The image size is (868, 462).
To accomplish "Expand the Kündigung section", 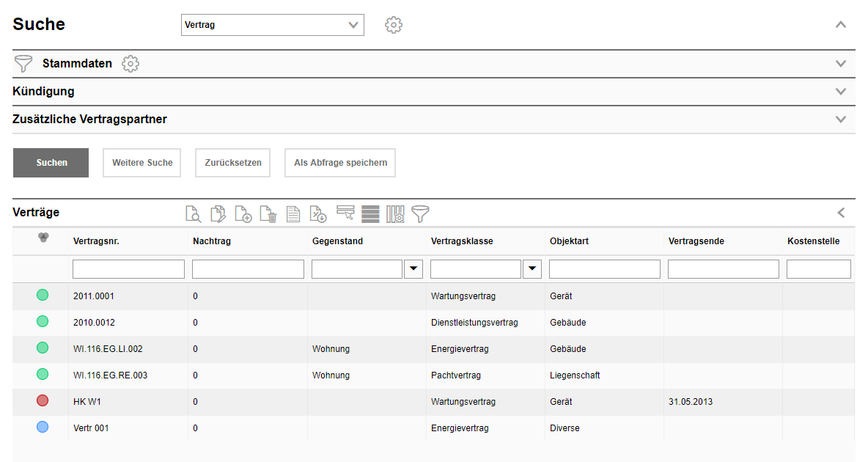I will click(x=841, y=92).
